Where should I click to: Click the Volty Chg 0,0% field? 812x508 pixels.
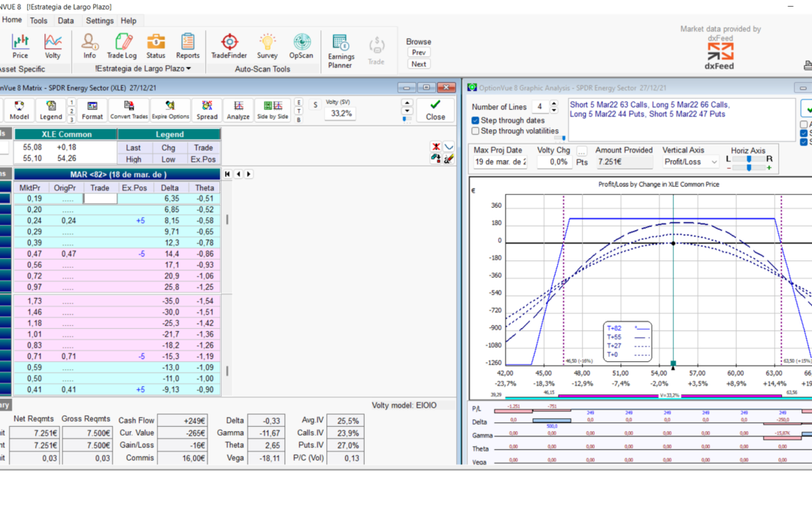click(555, 162)
